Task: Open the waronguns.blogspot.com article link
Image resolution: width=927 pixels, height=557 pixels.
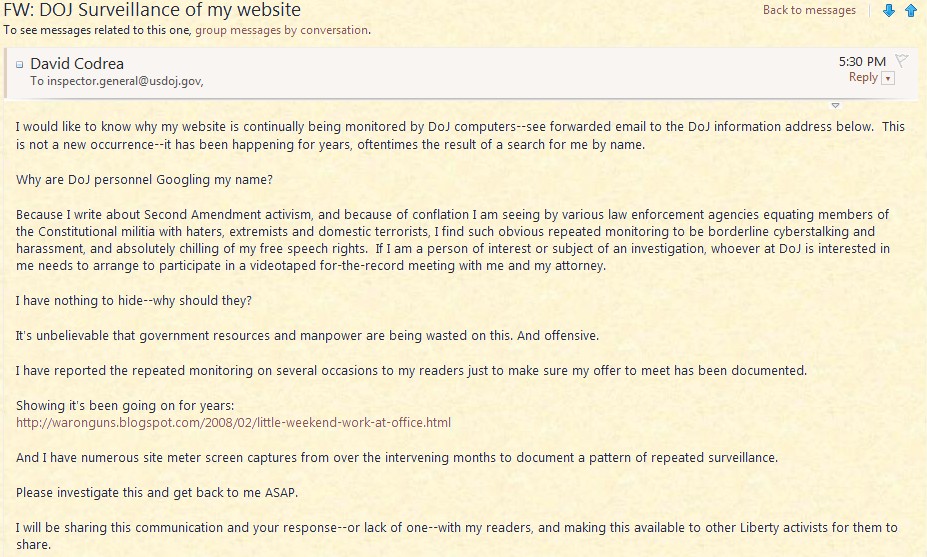Action: [233, 422]
